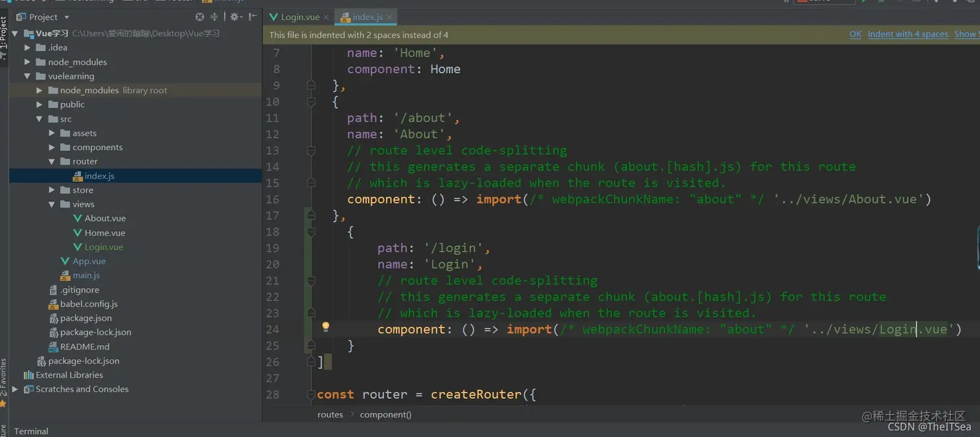
Task: Open the 2: Favorites side tab
Action: click(4, 382)
